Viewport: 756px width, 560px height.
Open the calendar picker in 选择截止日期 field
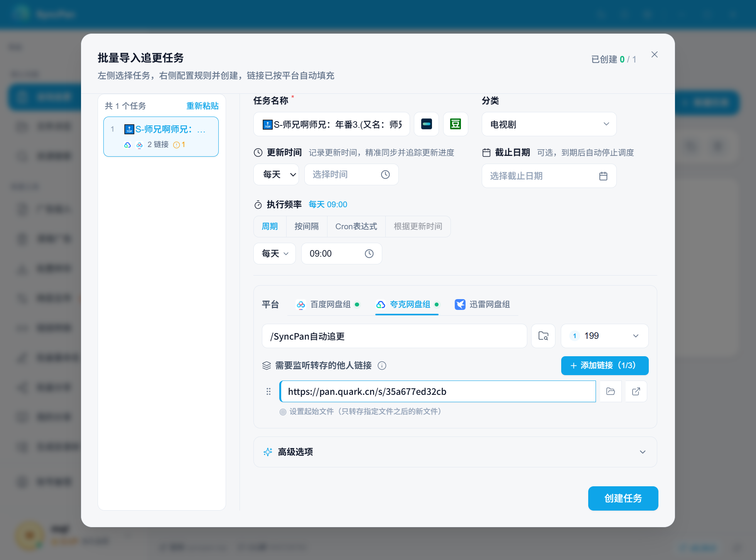coord(603,176)
